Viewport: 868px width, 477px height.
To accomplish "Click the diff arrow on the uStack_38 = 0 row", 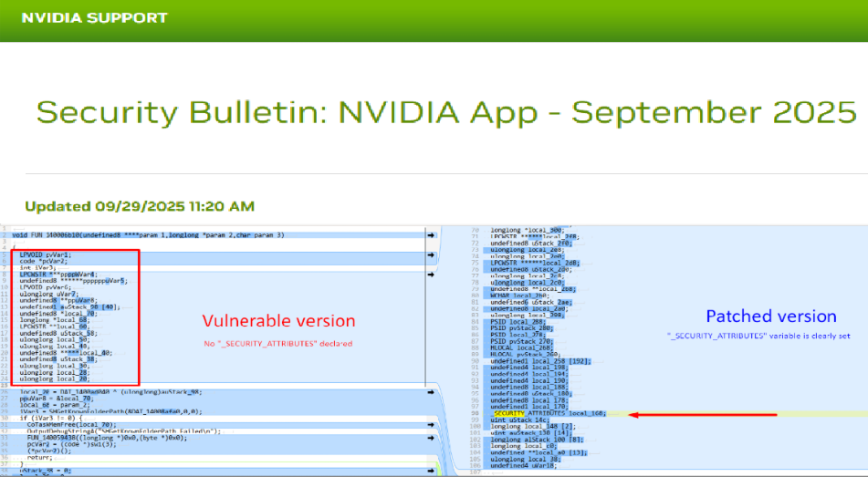I will tap(431, 471).
